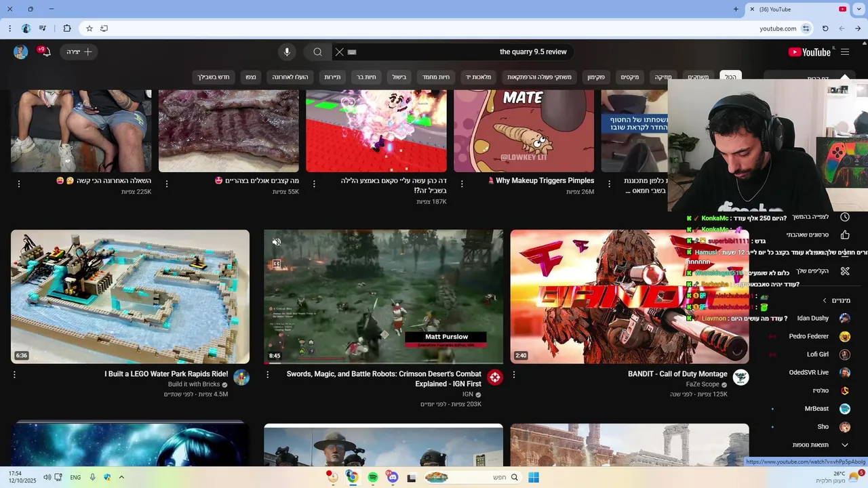
Task: Open more options for the השאלה האחרונה short
Action: pos(19,184)
